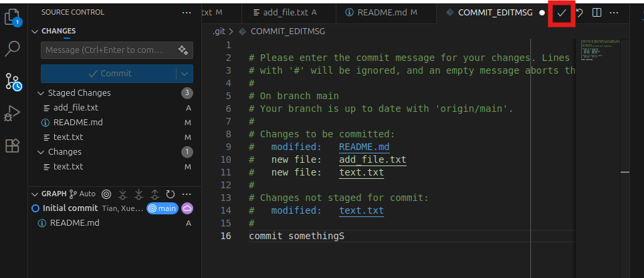Click the blue main branch badge

click(x=163, y=208)
